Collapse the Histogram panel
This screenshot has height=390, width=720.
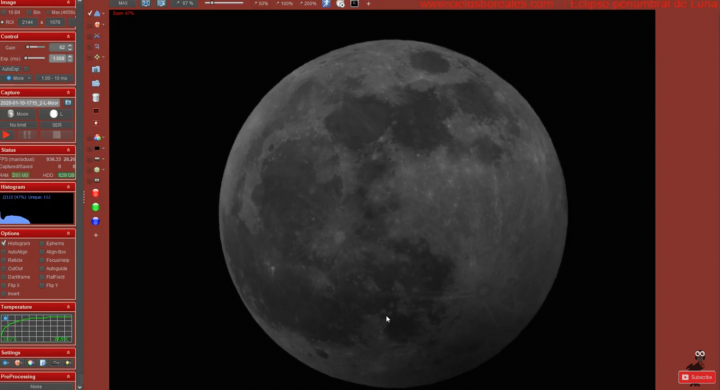tap(68, 187)
